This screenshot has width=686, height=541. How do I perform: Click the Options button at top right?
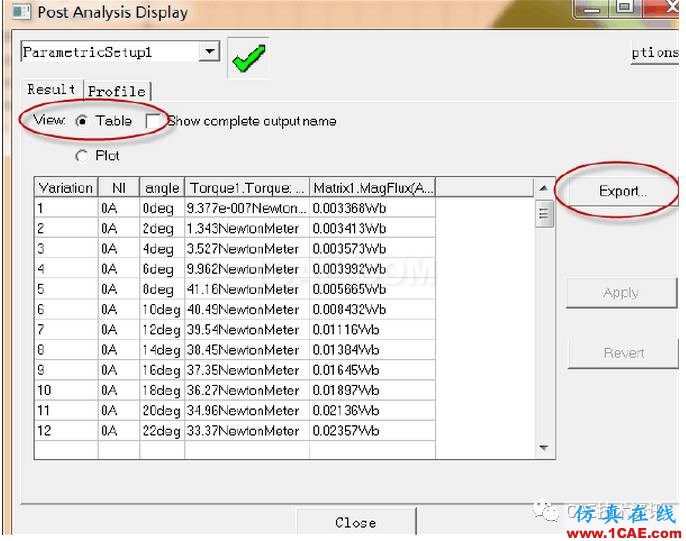coord(654,52)
